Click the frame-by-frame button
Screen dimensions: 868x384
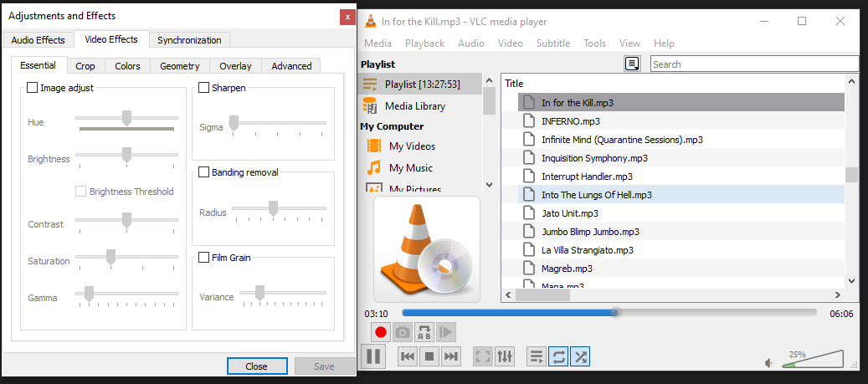(x=445, y=332)
